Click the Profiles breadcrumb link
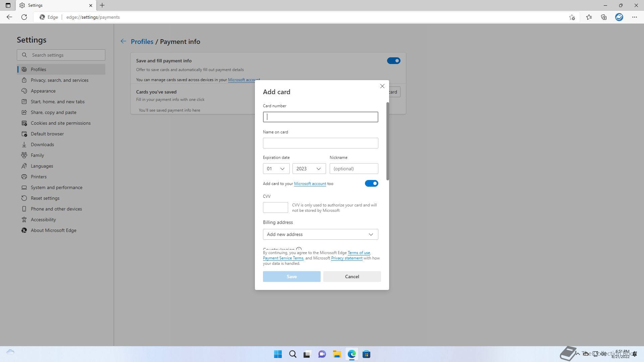 (142, 42)
